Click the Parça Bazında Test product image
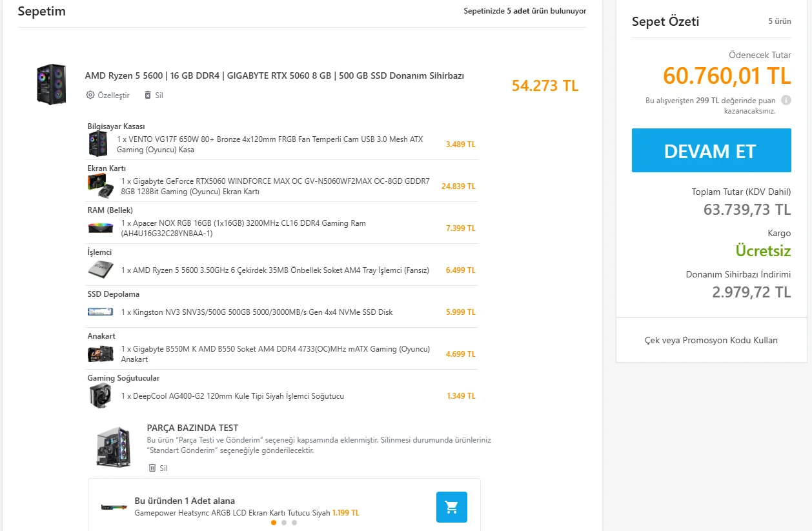 [x=114, y=446]
